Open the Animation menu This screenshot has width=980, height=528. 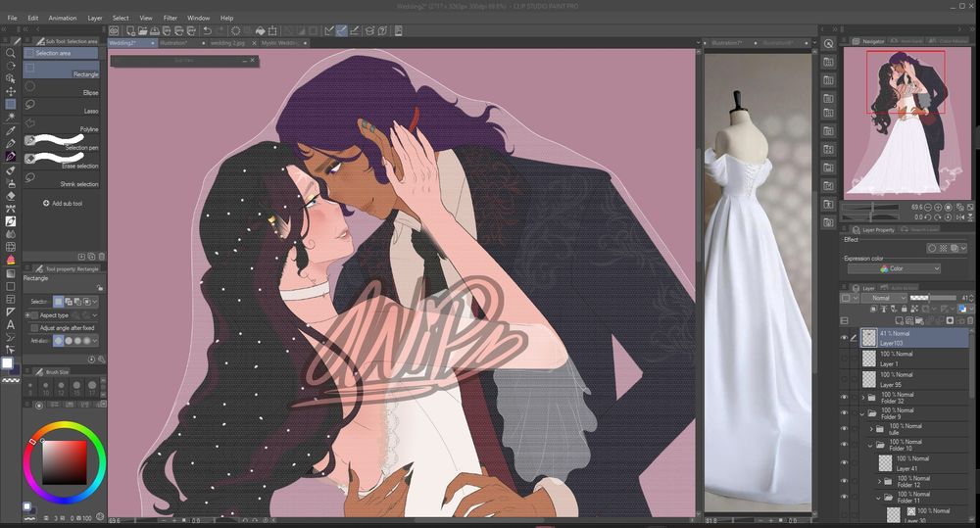coord(63,18)
